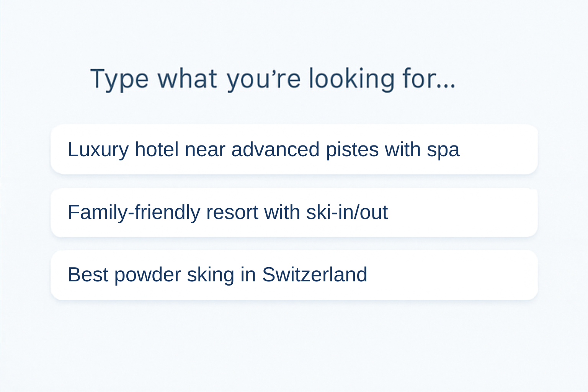The height and width of the screenshot is (392, 588).
Task: Use the 'Best powder sking' example query
Action: [294, 275]
